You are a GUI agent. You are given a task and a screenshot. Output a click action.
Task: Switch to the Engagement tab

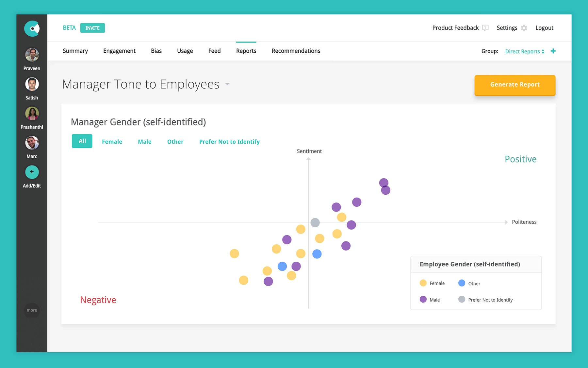click(119, 51)
